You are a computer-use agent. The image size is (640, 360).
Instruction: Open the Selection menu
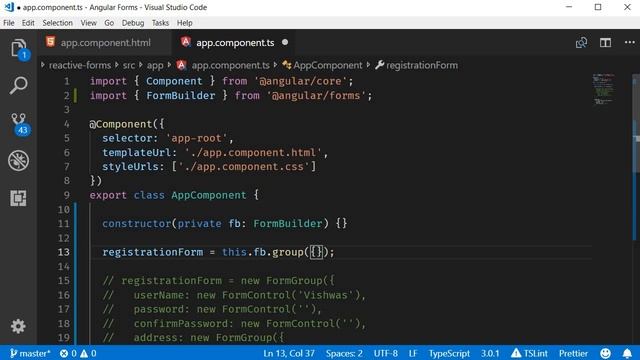[x=58, y=23]
